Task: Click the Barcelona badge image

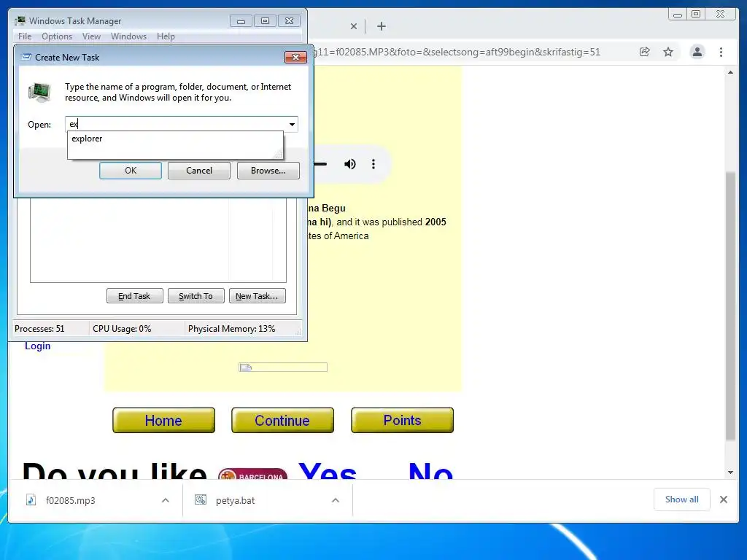Action: tap(252, 474)
